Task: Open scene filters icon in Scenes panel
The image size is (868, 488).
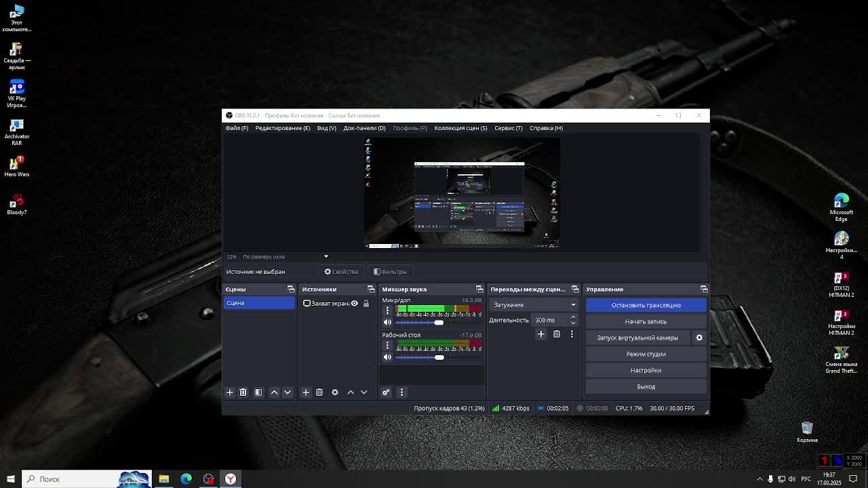Action: [258, 392]
